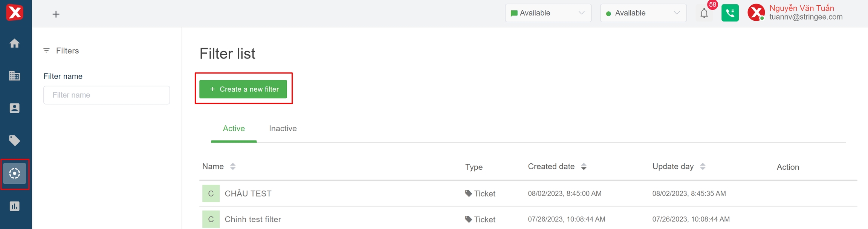Screen dimensions: 868x229
Task: Click Create a new filter button
Action: coord(243,89)
